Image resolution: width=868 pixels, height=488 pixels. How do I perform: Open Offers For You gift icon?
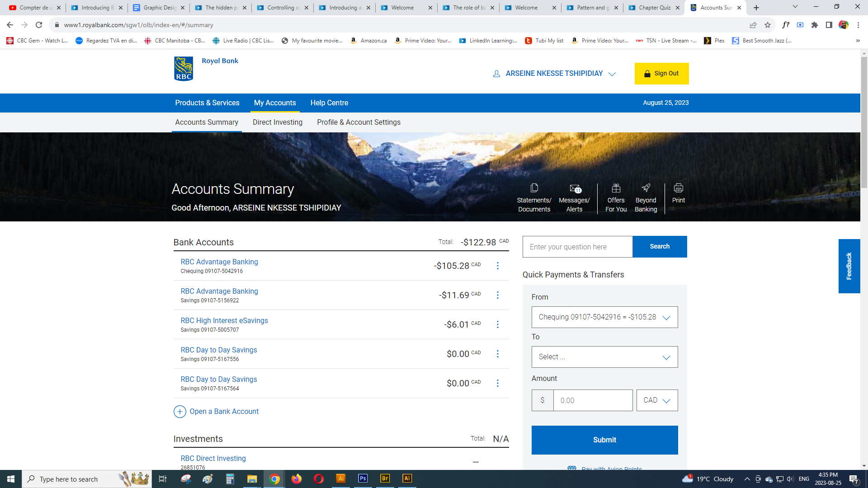tap(616, 188)
